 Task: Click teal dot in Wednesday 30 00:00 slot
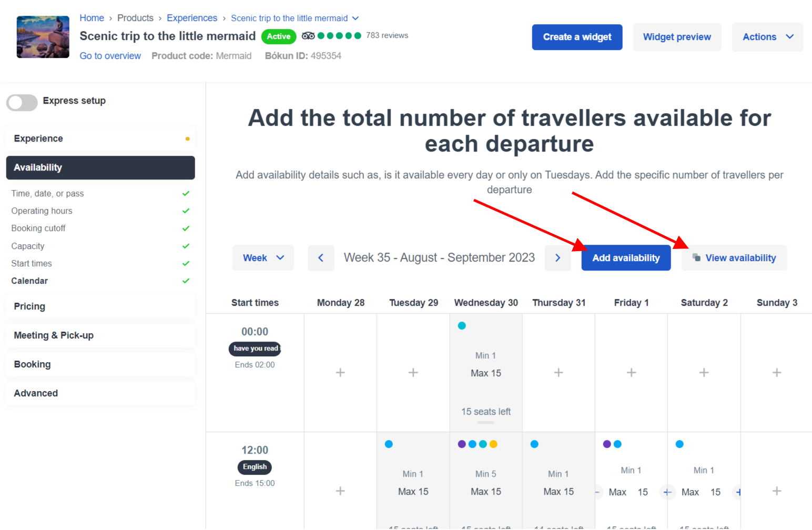point(462,326)
